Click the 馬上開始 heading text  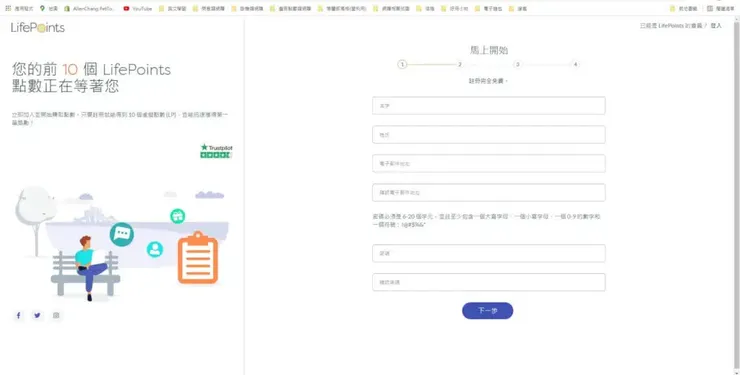489,50
